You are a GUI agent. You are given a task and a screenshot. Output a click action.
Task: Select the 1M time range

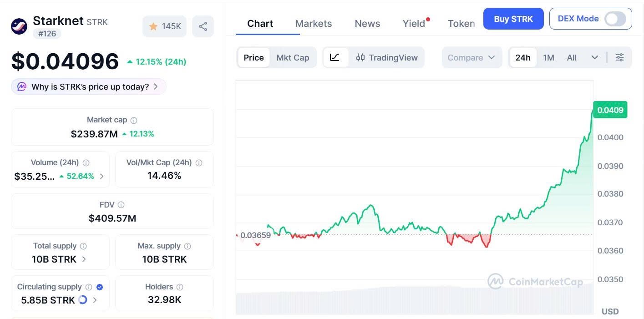tap(548, 58)
